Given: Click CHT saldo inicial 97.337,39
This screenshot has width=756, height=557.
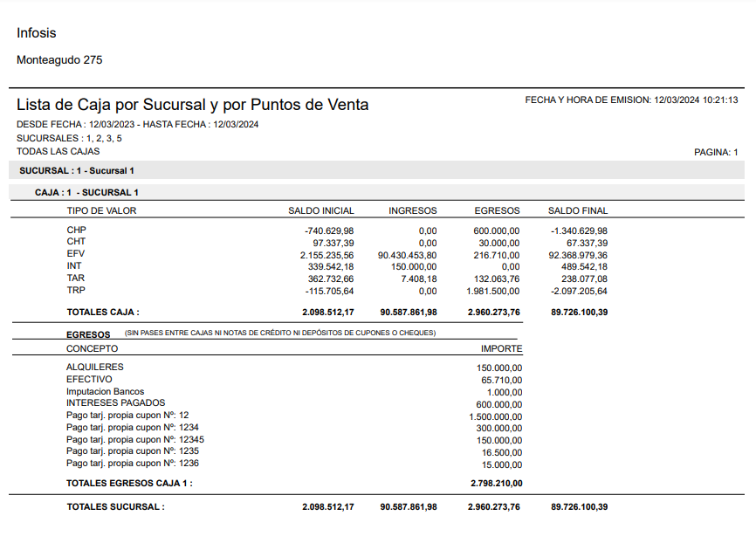Looking at the screenshot, I should click(333, 243).
